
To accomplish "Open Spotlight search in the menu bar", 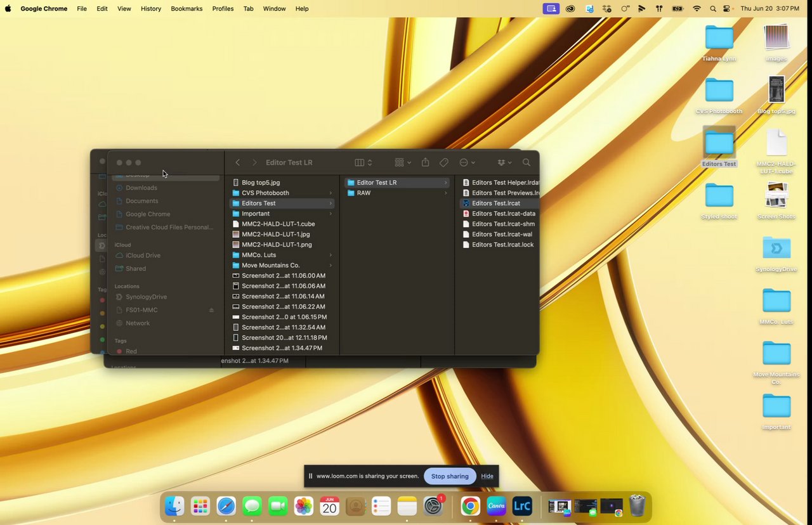I will click(713, 9).
